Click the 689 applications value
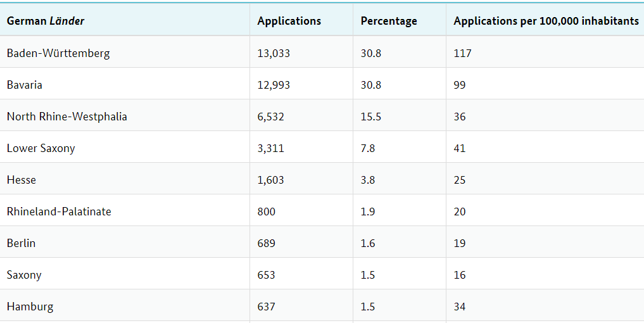644x323 pixels. coord(267,243)
